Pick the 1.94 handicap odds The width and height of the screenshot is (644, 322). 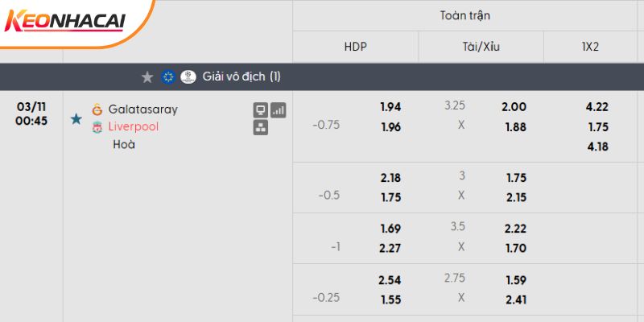coord(390,106)
